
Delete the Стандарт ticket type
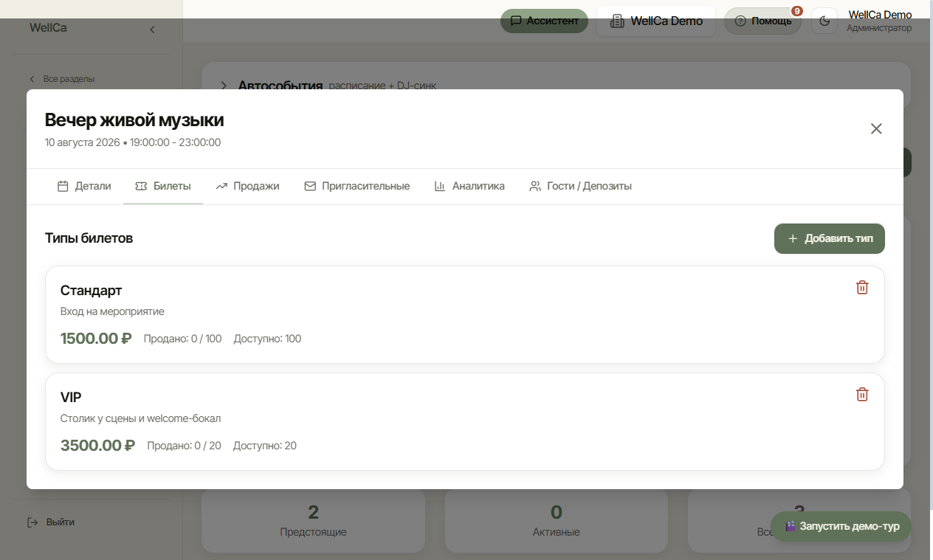pyautogui.click(x=862, y=288)
